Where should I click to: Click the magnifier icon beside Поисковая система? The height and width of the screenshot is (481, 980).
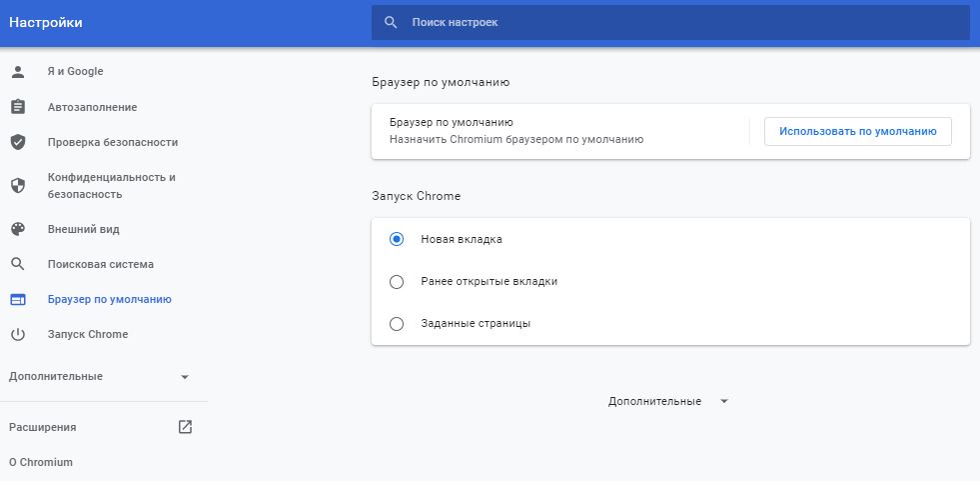[x=18, y=264]
